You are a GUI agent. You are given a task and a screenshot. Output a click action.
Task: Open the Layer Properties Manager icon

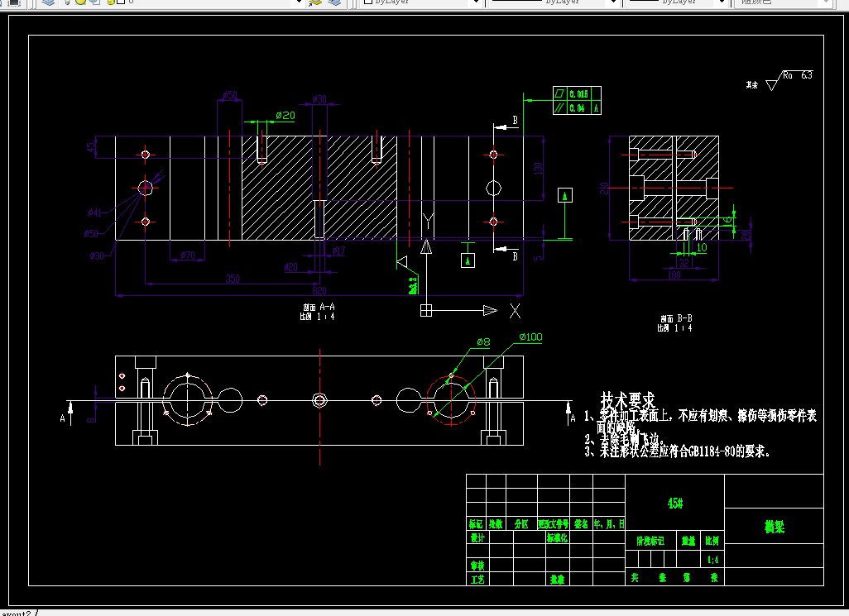[x=48, y=2]
